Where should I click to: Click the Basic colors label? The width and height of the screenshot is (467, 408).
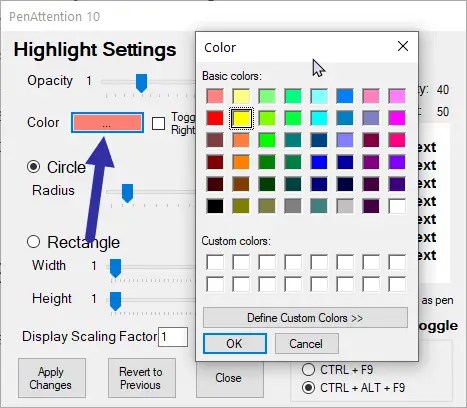(x=232, y=76)
